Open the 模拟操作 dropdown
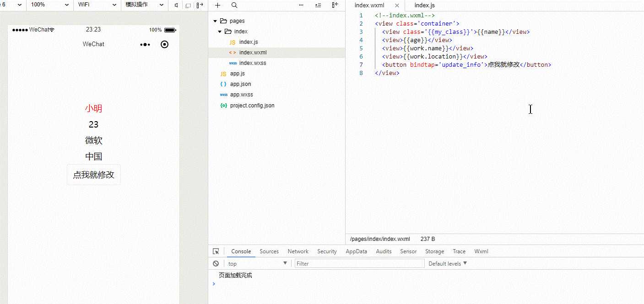Image resolution: width=644 pixels, height=304 pixels. 145,5
